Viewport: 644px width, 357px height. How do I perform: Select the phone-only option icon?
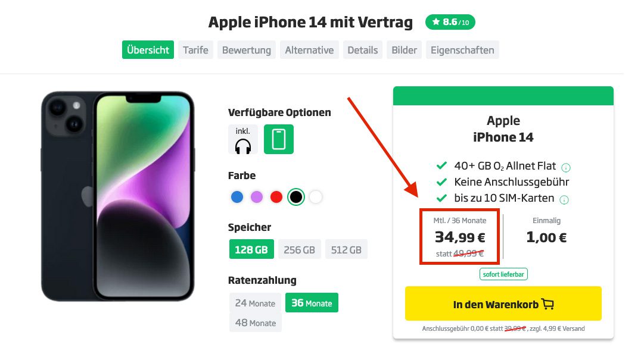278,139
